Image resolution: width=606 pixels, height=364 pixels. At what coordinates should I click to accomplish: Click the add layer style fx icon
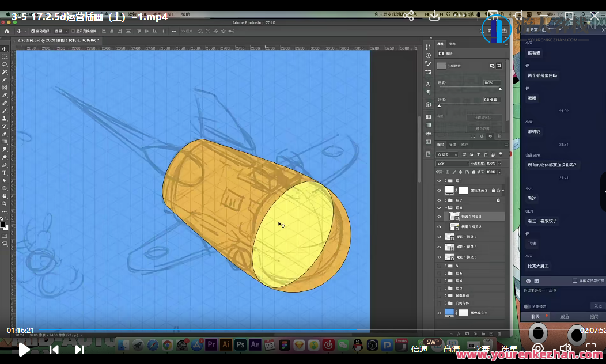458,333
